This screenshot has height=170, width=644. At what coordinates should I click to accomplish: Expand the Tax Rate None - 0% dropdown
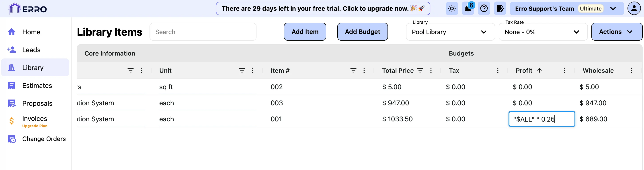543,32
